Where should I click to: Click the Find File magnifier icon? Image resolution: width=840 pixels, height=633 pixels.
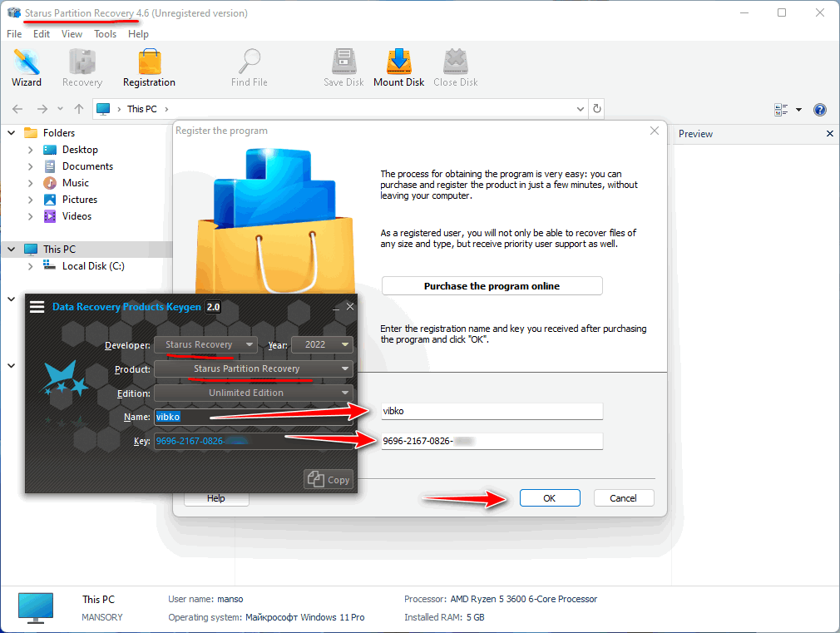[249, 62]
